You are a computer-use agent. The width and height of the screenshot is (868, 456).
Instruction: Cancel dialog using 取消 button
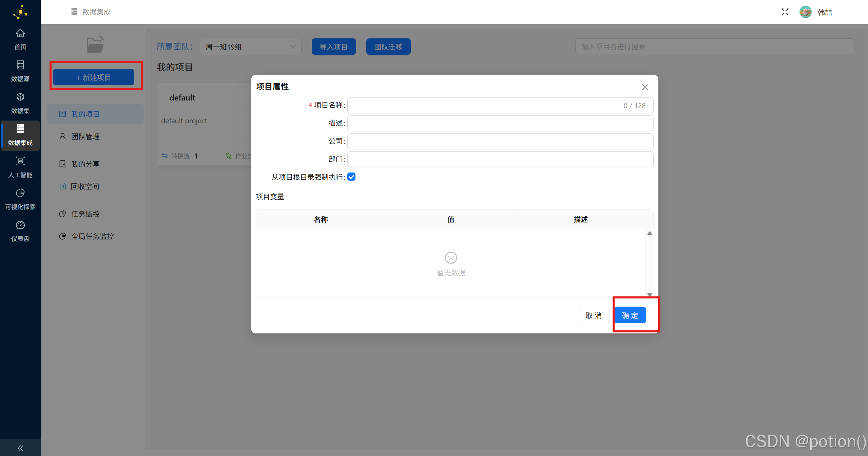593,315
